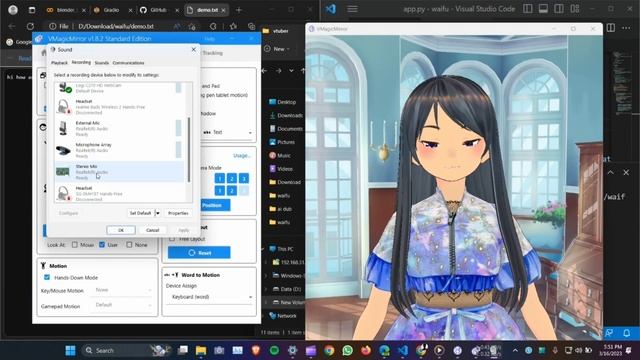Expand the Data (D:) drive node
The height and width of the screenshot is (360, 640).
click(266, 289)
